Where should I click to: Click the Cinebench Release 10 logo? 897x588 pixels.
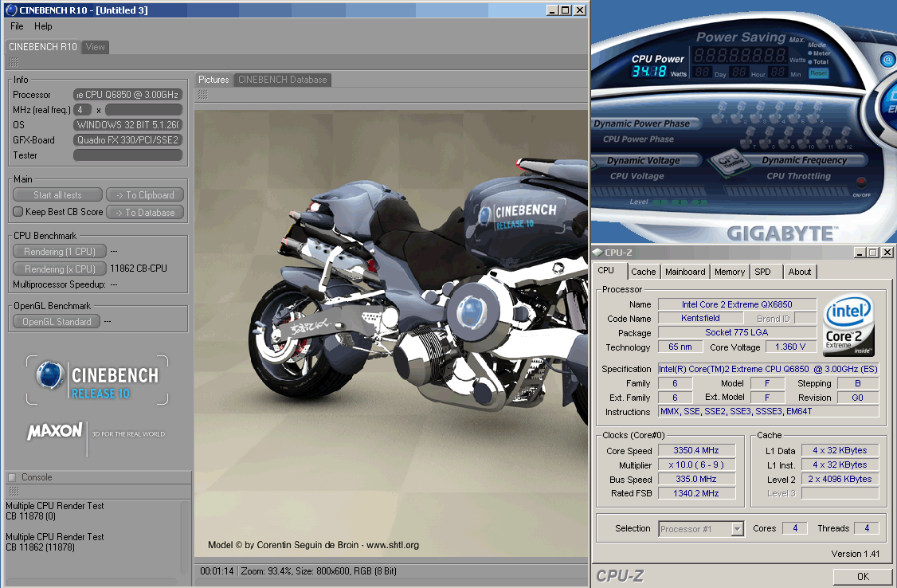(x=97, y=381)
